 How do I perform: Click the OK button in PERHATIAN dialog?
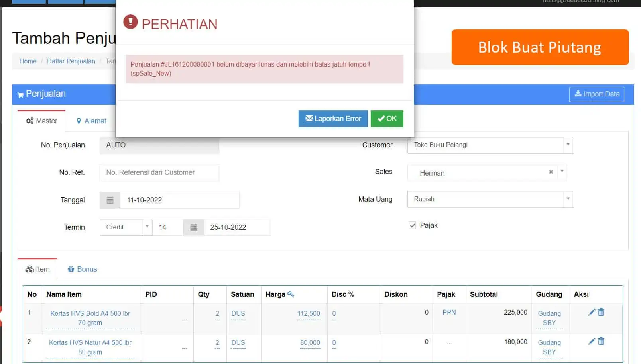387,119
